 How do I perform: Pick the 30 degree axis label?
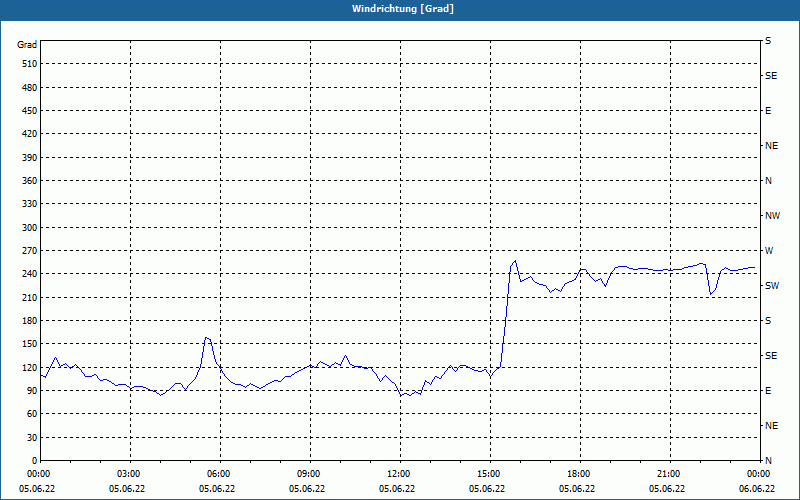point(32,437)
